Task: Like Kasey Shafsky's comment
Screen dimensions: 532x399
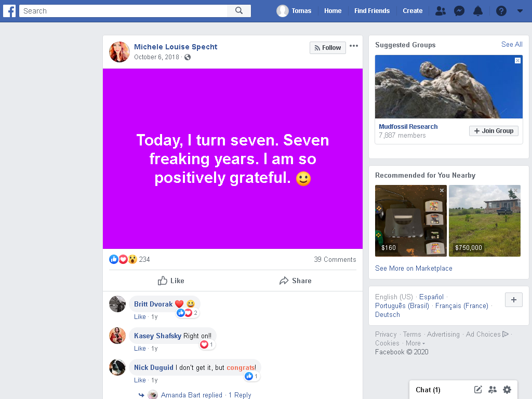Action: pyautogui.click(x=140, y=349)
